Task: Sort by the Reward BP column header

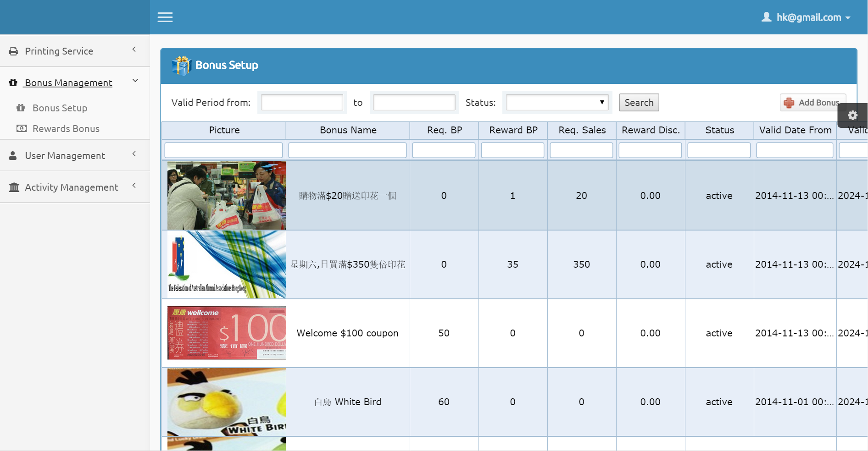Action: [513, 130]
